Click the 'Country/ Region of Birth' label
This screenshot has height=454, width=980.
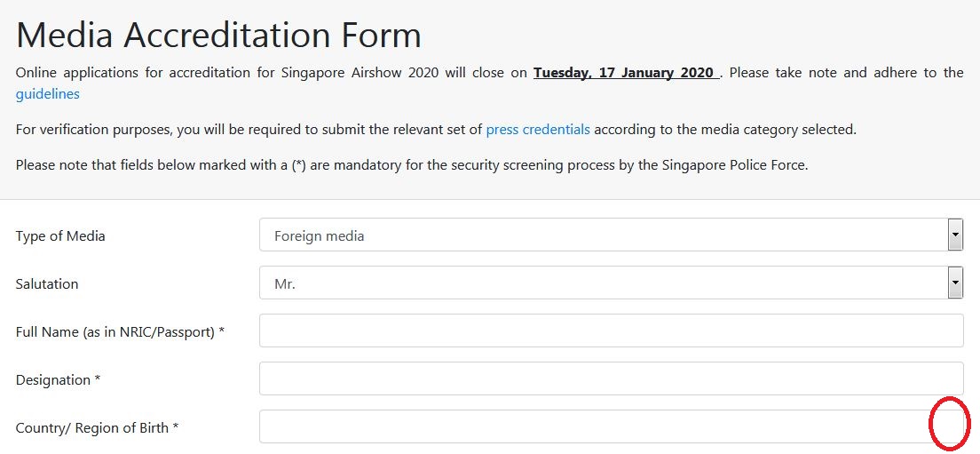click(x=97, y=428)
